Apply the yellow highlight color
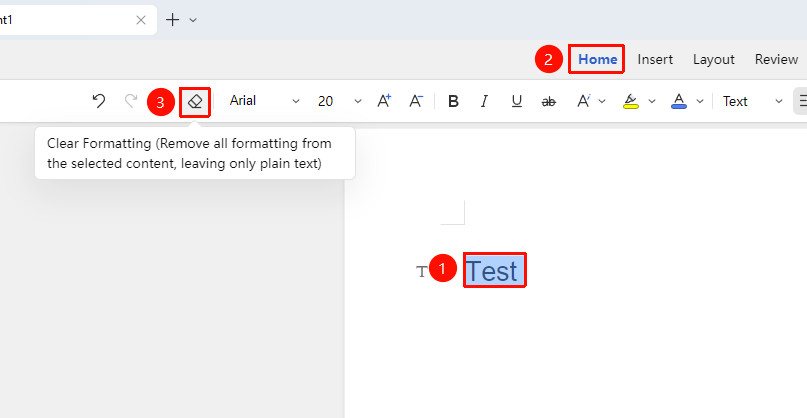The image size is (807, 418). (630, 101)
